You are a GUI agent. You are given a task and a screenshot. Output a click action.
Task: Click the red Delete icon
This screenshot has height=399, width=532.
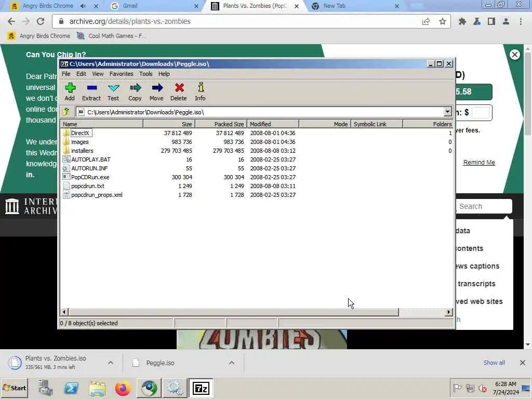(x=179, y=91)
